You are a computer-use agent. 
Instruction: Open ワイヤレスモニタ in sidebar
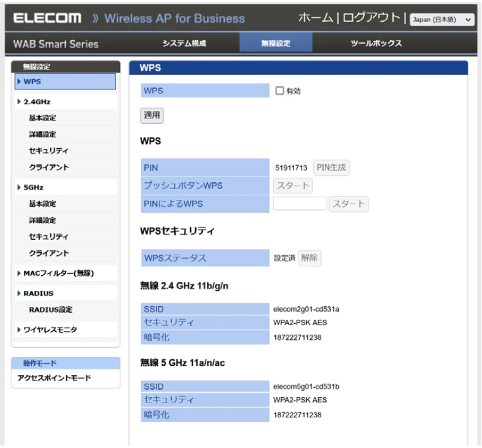click(66, 330)
